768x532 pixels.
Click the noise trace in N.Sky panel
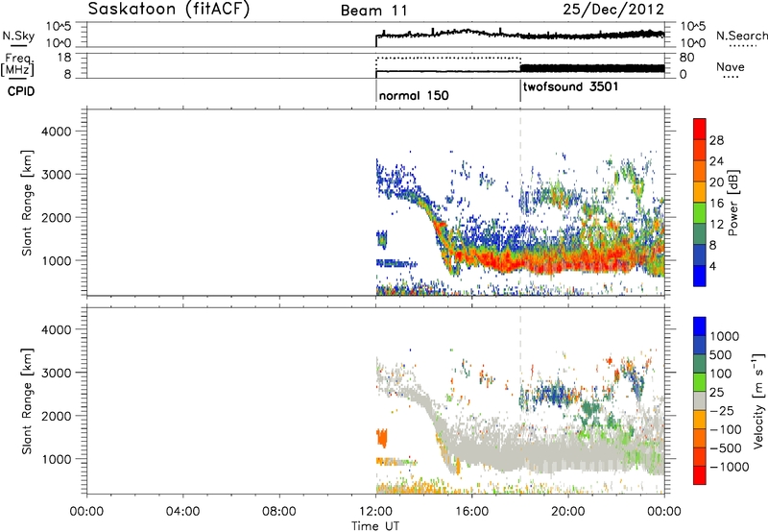pos(519,34)
